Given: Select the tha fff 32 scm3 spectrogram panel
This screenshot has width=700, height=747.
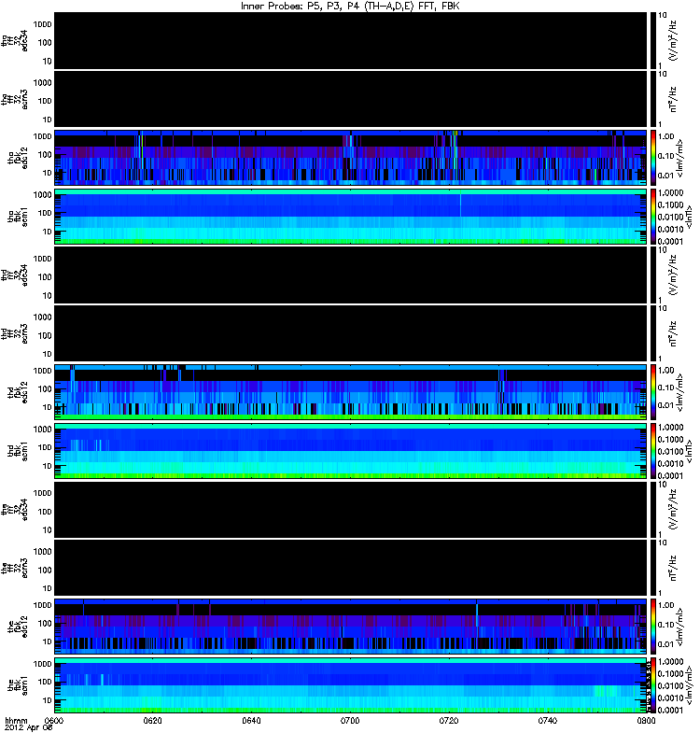Looking at the screenshot, I should point(351,100).
